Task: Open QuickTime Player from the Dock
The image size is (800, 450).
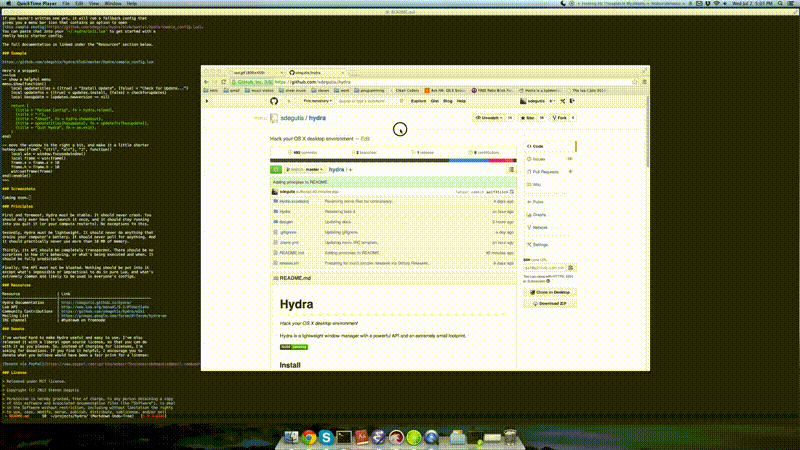Action: pos(431,437)
